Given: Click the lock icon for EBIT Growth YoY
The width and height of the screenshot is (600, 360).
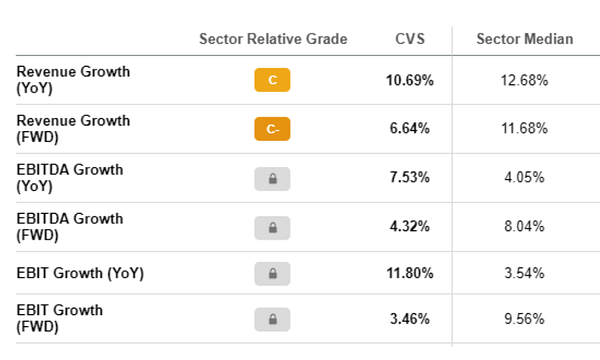Looking at the screenshot, I should click(272, 274).
